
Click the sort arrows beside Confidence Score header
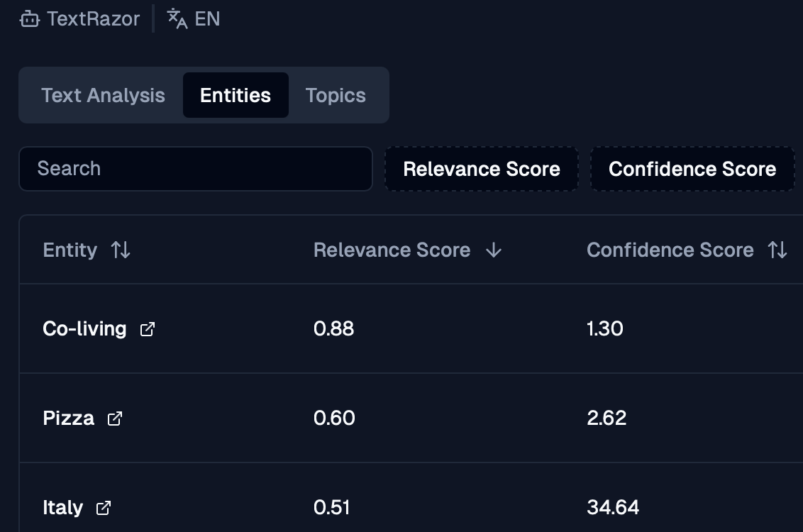click(778, 250)
